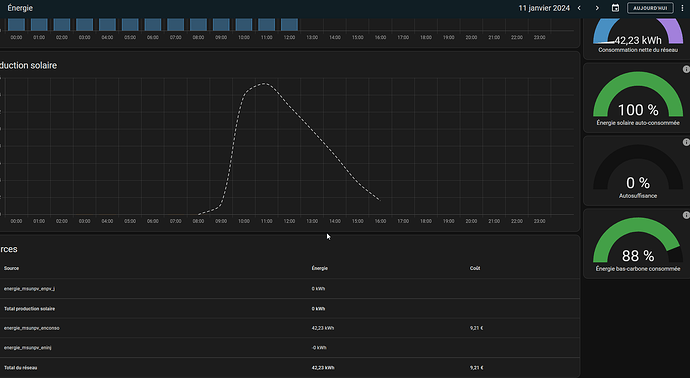The width and height of the screenshot is (690, 378).
Task: Click the Total du réseau row
Action: [x=290, y=367]
